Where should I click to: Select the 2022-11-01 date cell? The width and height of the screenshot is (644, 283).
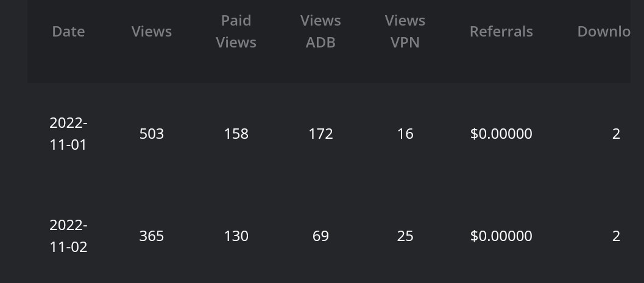click(68, 134)
